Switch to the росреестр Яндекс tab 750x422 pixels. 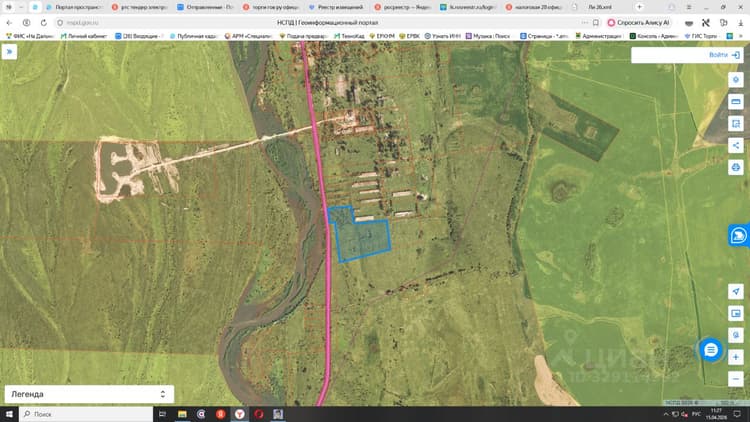coord(402,7)
